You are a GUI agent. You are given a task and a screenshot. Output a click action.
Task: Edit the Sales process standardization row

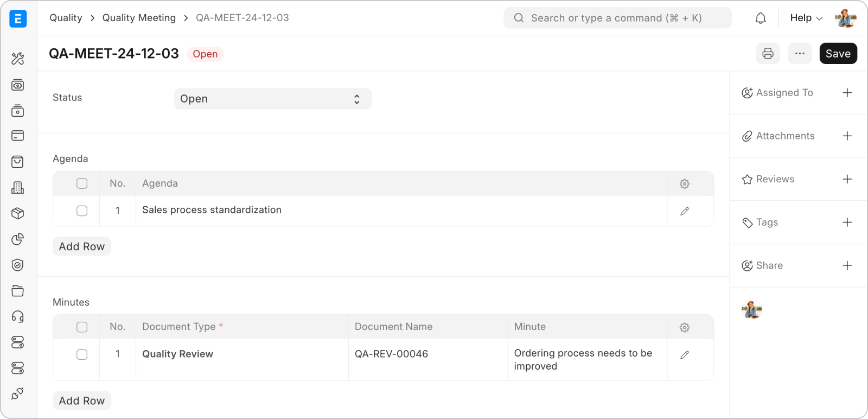[685, 211]
